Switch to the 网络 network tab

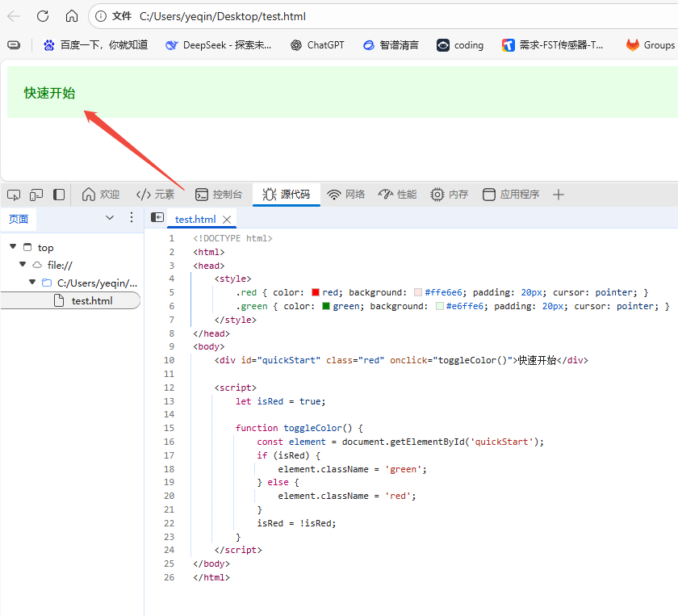(x=346, y=195)
